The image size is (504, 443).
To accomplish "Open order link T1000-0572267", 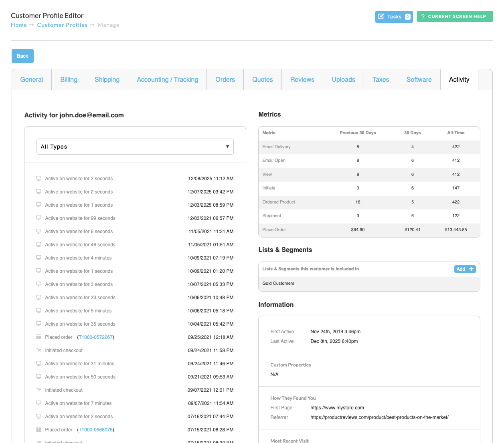I will point(96,337).
